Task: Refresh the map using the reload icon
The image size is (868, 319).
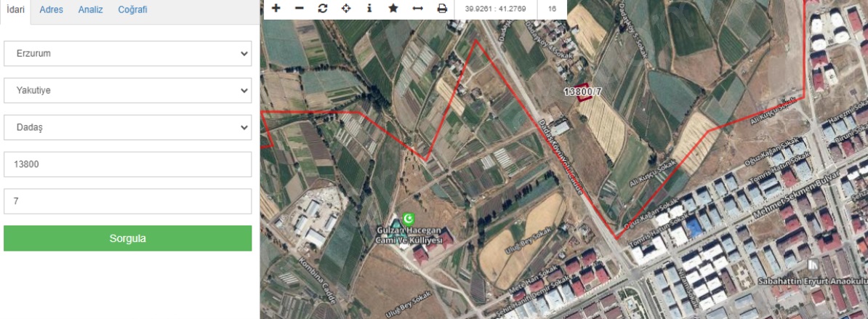Action: (323, 8)
